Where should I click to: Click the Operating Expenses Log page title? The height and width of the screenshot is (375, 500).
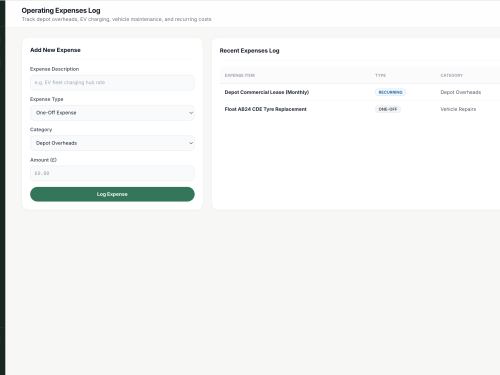(x=61, y=11)
